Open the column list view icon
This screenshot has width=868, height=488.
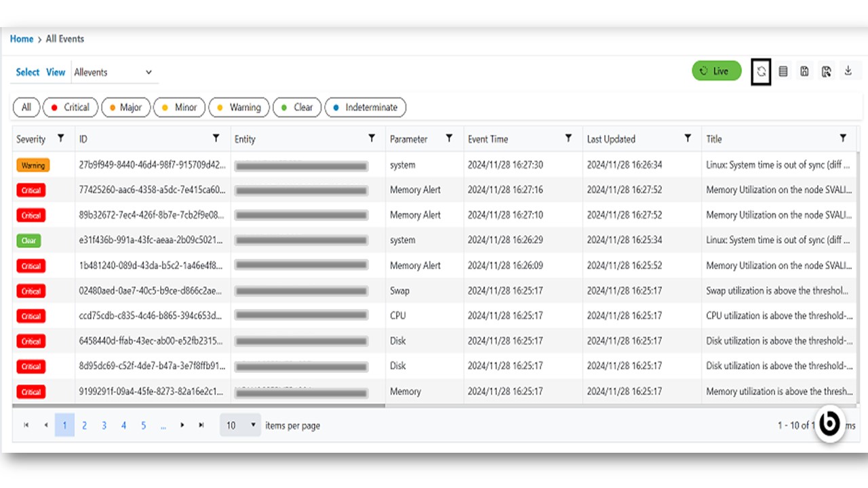coord(783,71)
